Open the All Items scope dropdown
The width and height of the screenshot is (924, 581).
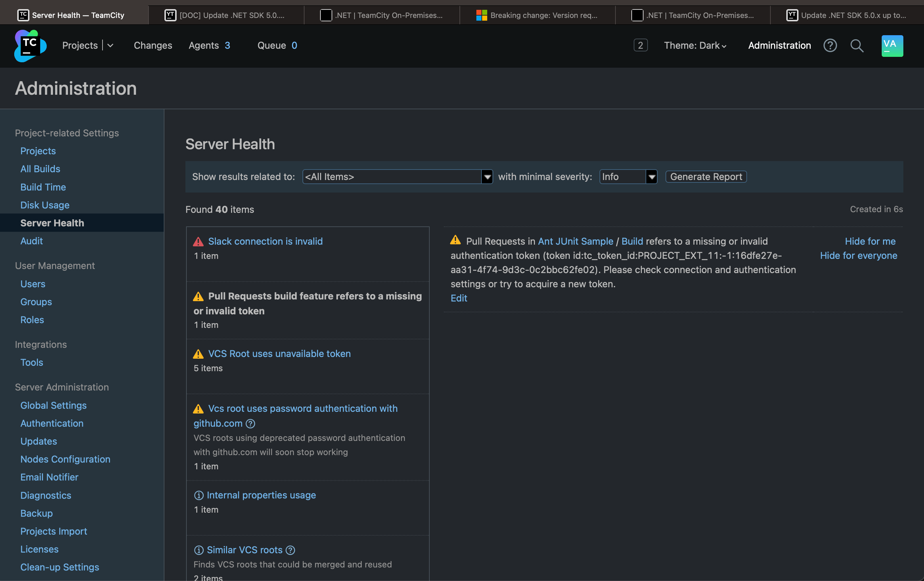pos(397,177)
